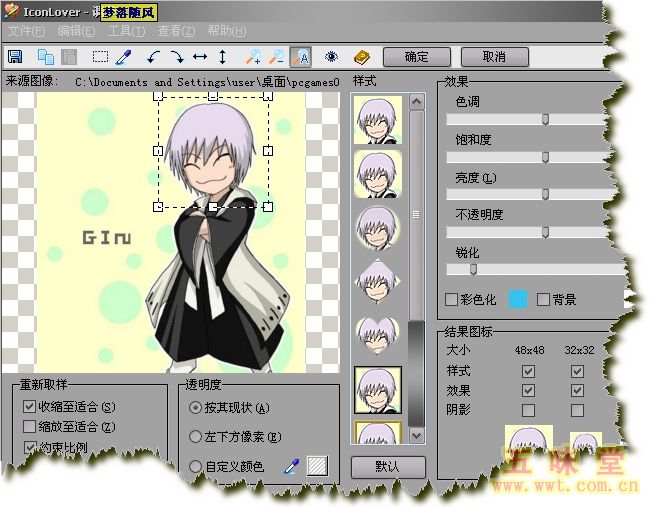Enable the 缩放至适合 checkbox
Image resolution: width=650 pixels, height=508 pixels.
coord(29,427)
